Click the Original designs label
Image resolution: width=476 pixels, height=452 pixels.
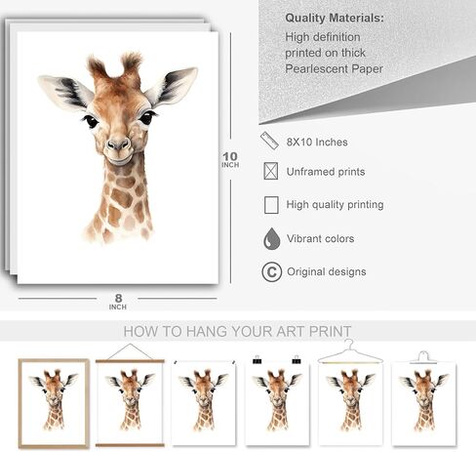click(x=327, y=271)
